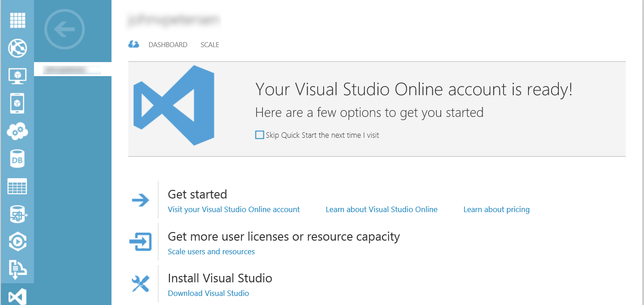Click the Install Visual Studio tools icon
The width and height of the screenshot is (644, 305).
(140, 284)
